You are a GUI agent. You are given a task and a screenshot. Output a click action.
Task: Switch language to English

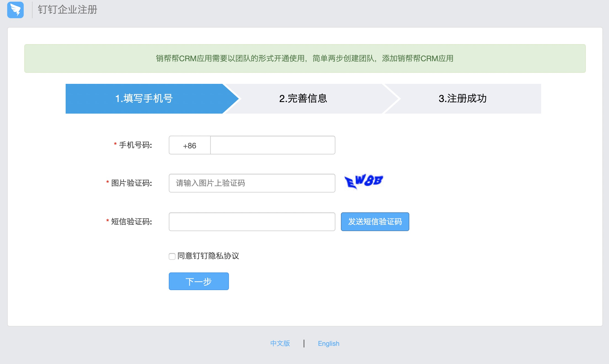click(x=328, y=343)
